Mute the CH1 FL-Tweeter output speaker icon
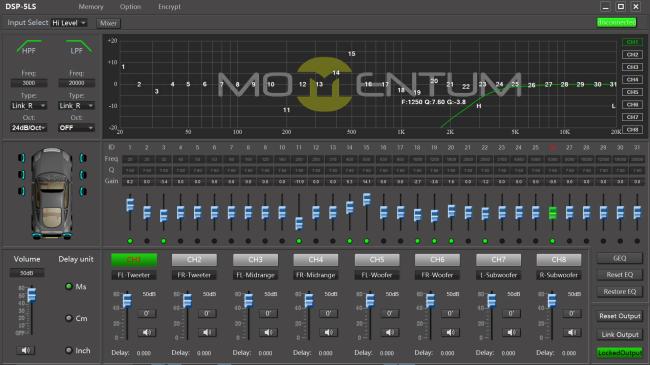650x365 pixels. (x=147, y=332)
